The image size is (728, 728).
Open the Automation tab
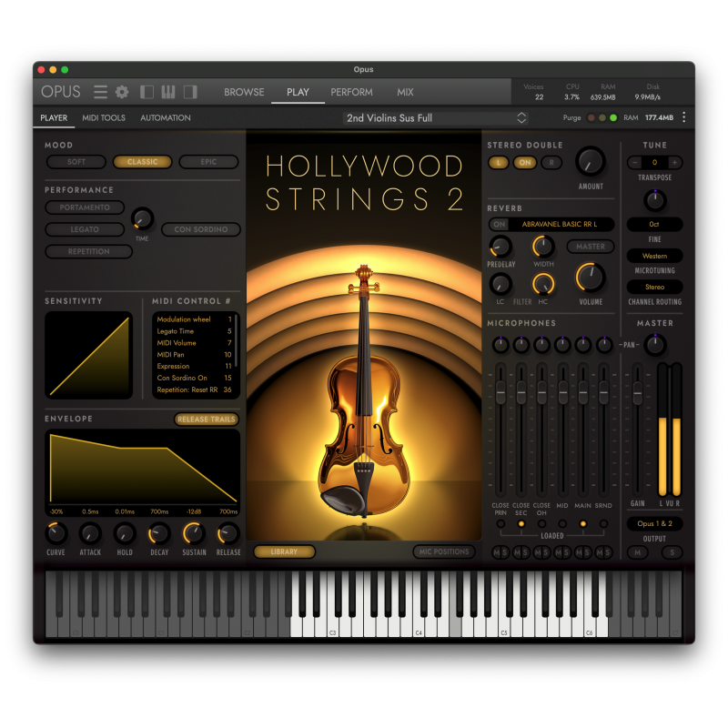point(166,118)
